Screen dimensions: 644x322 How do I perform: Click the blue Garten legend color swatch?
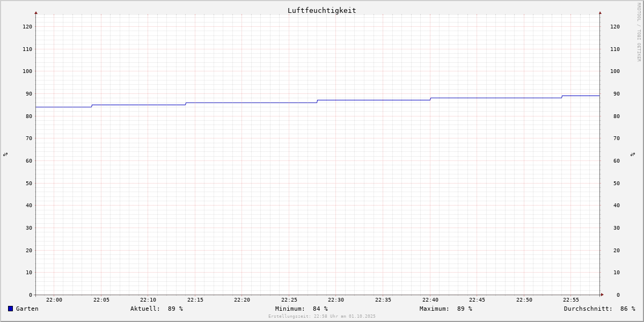point(10,309)
